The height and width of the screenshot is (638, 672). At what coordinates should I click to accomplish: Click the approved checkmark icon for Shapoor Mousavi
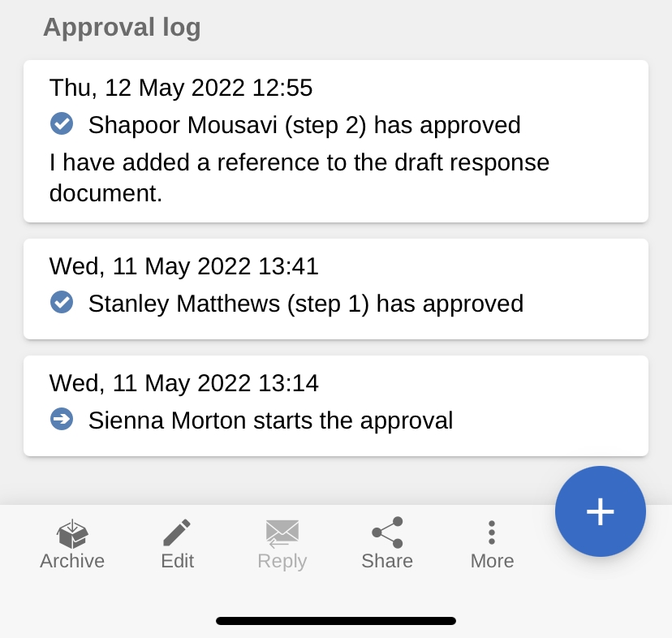[62, 124]
